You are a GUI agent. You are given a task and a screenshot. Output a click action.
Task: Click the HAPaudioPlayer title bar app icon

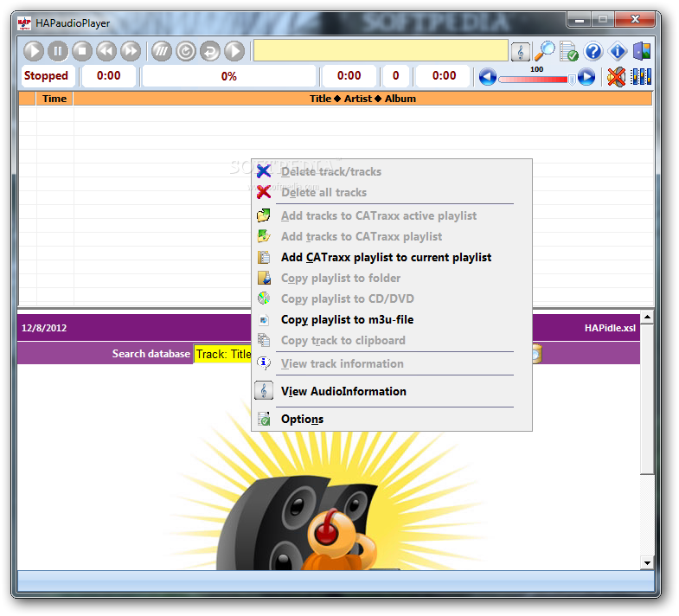point(24,23)
